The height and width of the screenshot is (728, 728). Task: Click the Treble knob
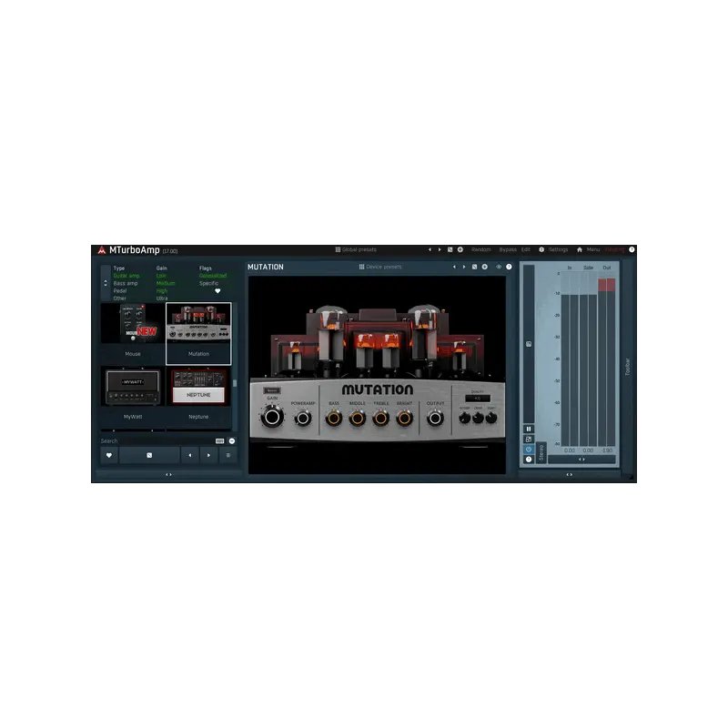tap(380, 419)
